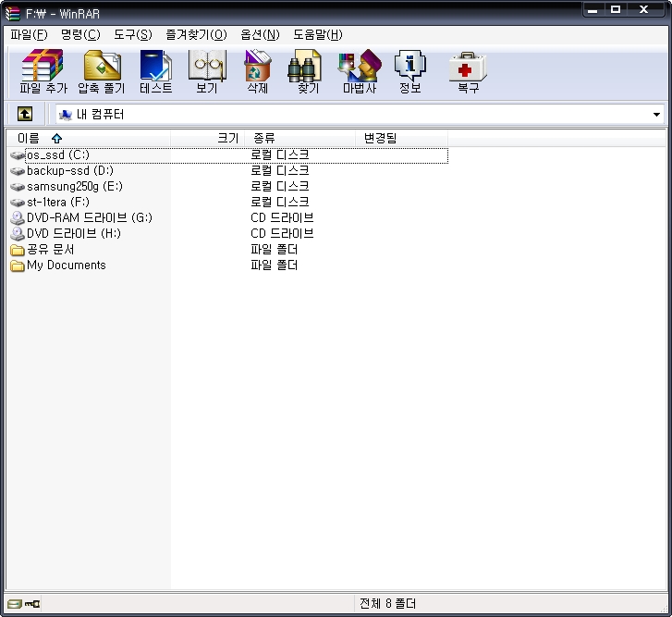Select the My Documents folder name
This screenshot has height=617, width=672.
click(x=66, y=265)
